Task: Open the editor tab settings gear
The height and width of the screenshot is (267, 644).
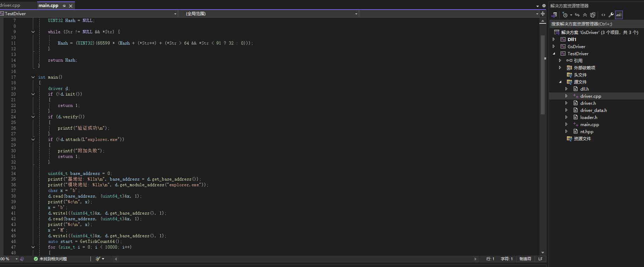Action: (544, 6)
